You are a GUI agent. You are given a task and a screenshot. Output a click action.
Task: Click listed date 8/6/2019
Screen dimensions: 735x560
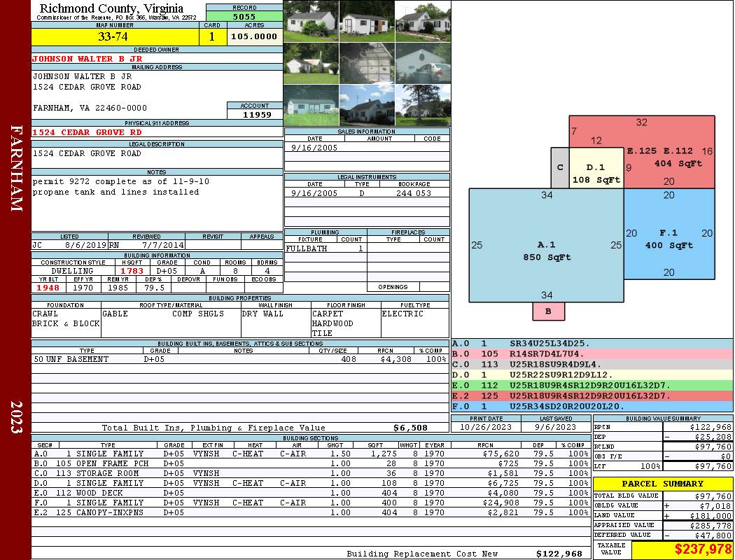(85, 244)
